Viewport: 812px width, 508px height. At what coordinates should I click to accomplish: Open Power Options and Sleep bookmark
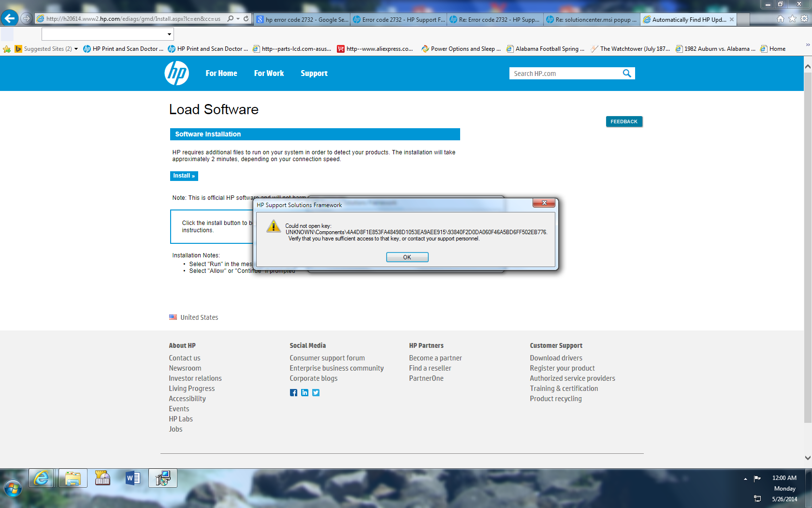[461, 49]
